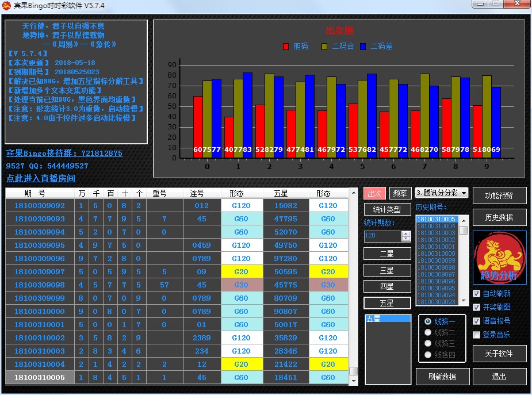The image size is (532, 395).
Task: Select the 线路一 radio button
Action: tap(427, 321)
